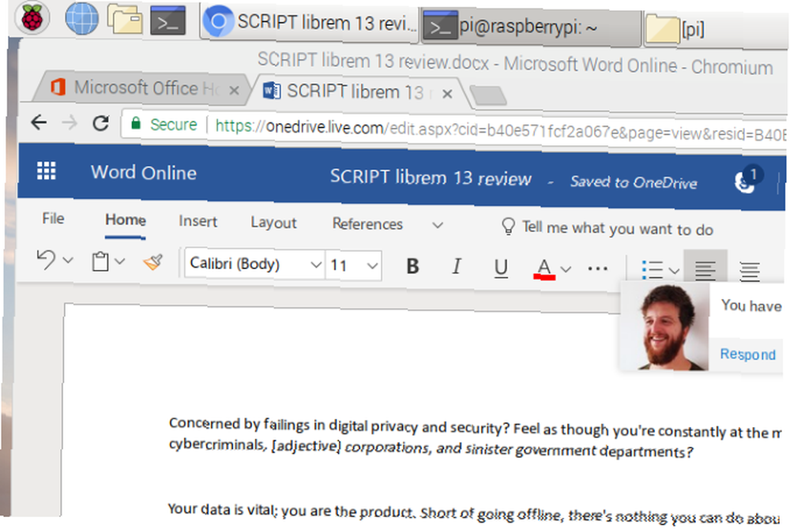
Task: Click the paragraph starting 'Your data is vital'
Action: pos(473,513)
